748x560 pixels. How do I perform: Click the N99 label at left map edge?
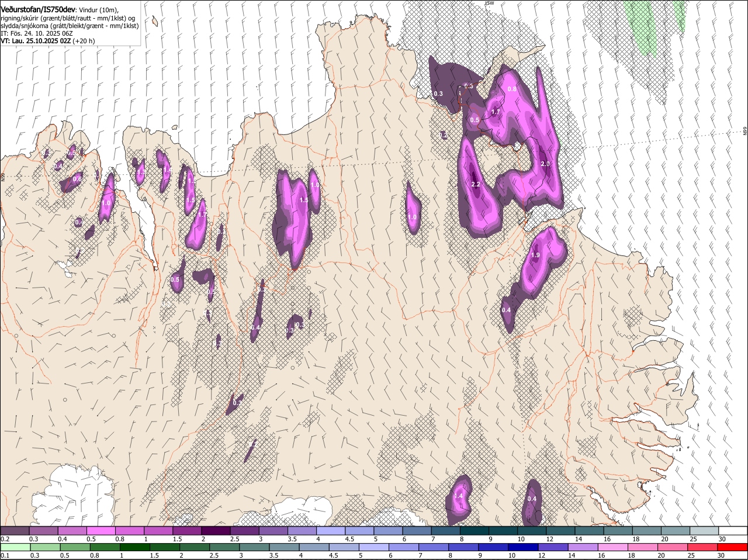click(x=3, y=176)
